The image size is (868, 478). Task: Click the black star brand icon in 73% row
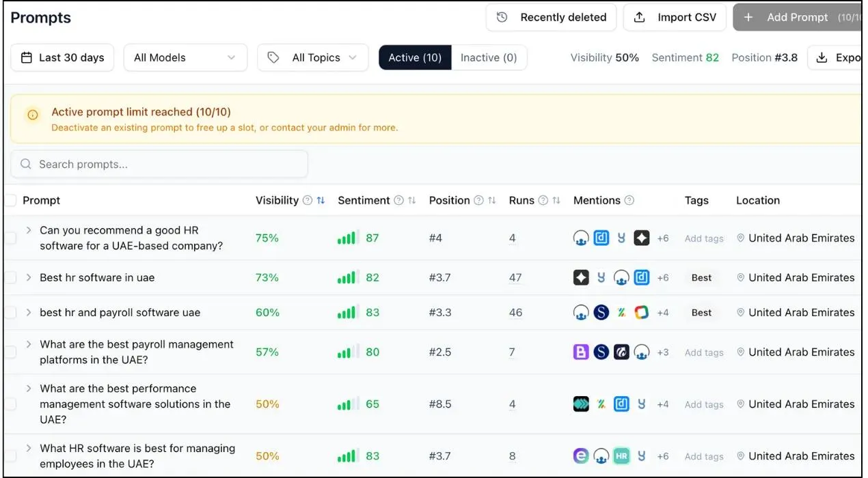581,278
